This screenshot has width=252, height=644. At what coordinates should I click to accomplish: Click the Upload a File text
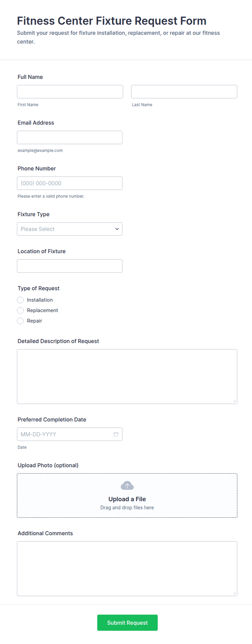click(127, 499)
